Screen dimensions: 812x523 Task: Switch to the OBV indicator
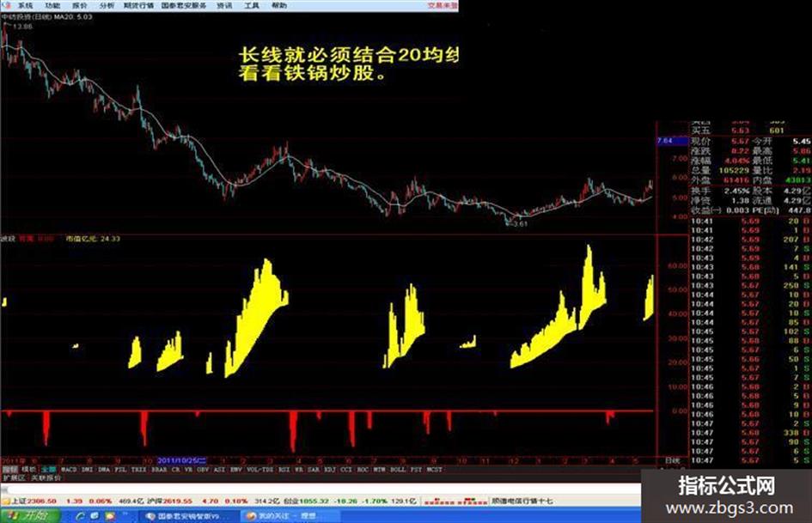pos(203,470)
